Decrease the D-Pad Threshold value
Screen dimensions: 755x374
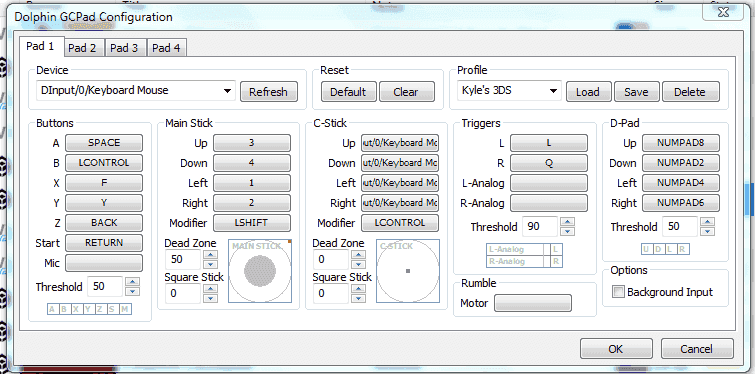[707, 231]
